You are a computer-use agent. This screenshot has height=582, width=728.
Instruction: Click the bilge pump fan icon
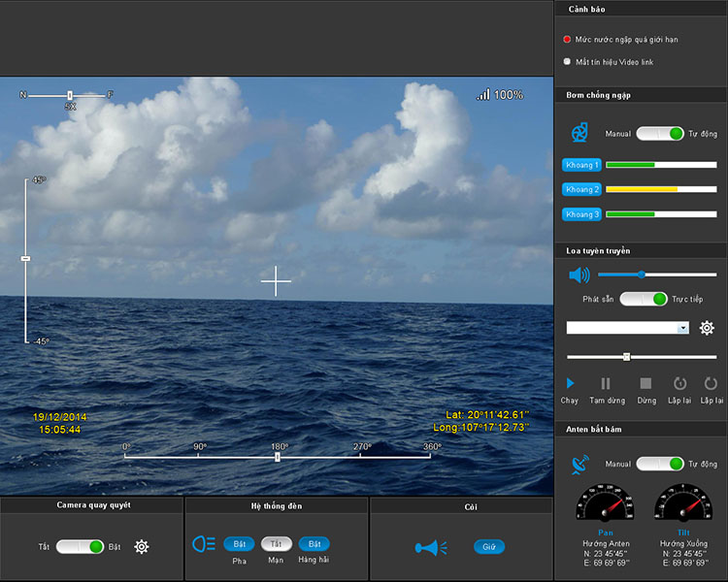click(579, 133)
